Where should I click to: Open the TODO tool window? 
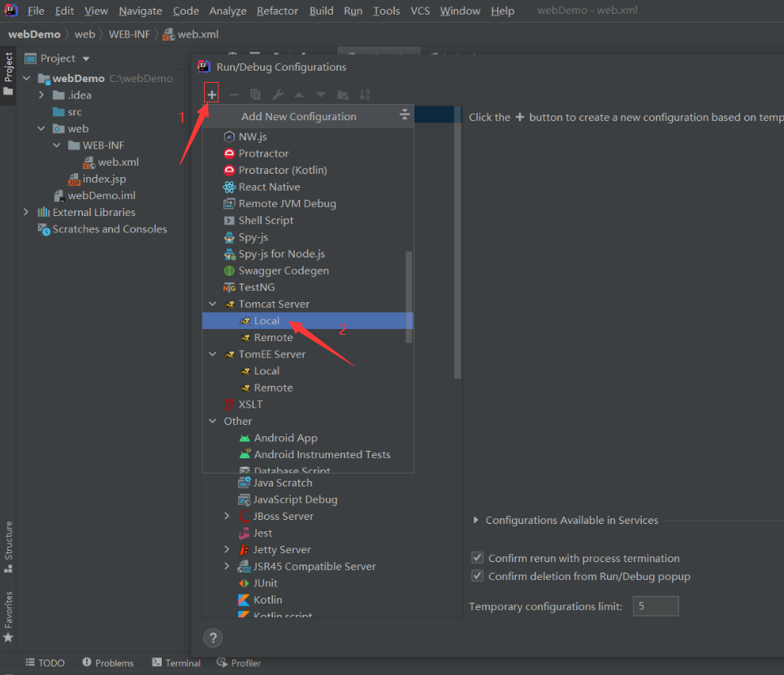pos(45,663)
